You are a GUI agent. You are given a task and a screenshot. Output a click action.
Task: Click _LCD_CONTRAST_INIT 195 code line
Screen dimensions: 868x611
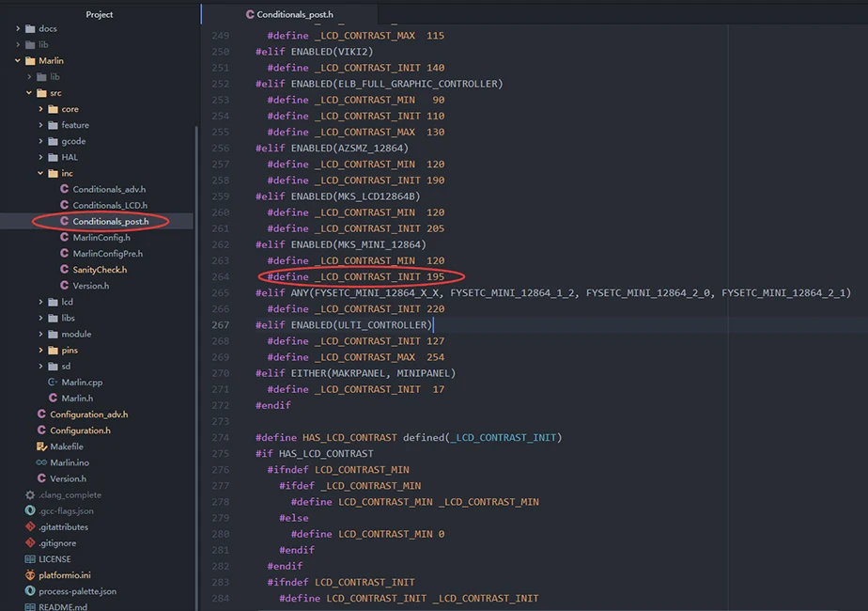(x=355, y=276)
